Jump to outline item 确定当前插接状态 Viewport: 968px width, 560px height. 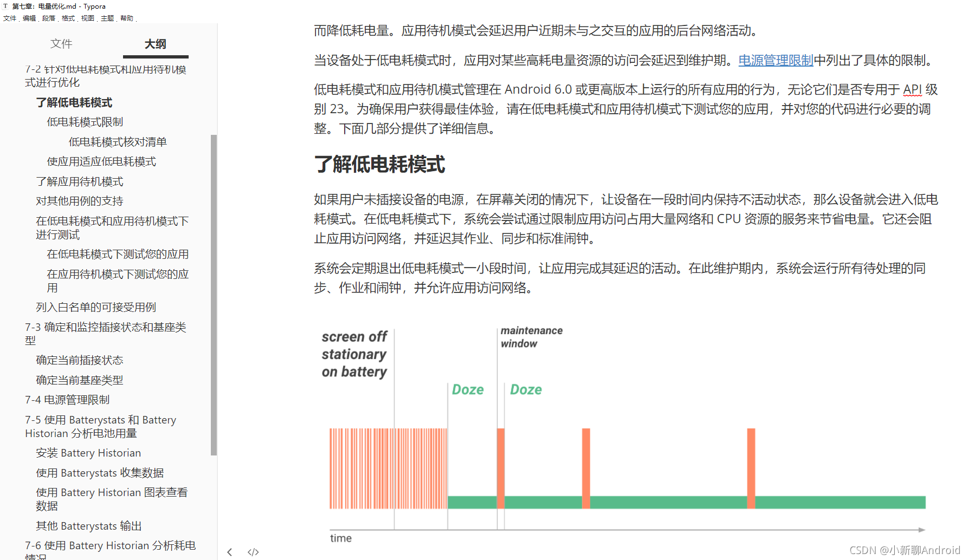click(80, 360)
